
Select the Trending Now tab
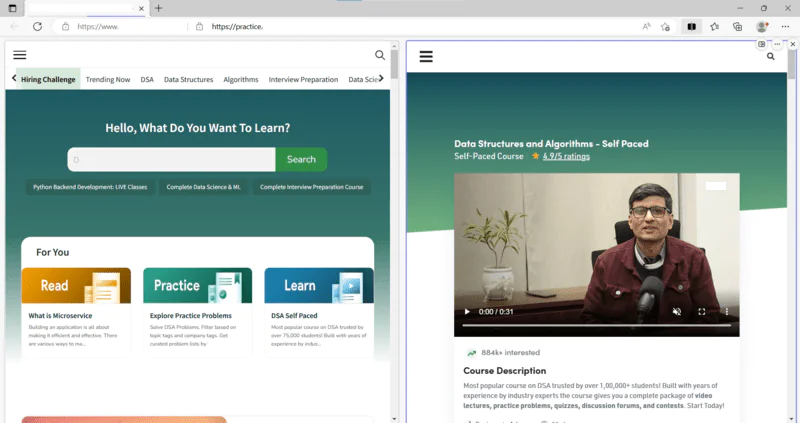pos(108,80)
